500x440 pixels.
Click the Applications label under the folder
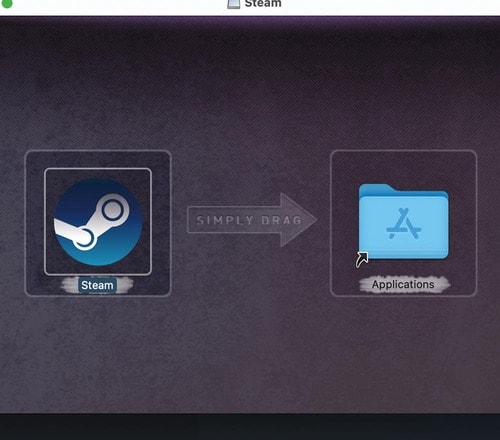tap(403, 284)
